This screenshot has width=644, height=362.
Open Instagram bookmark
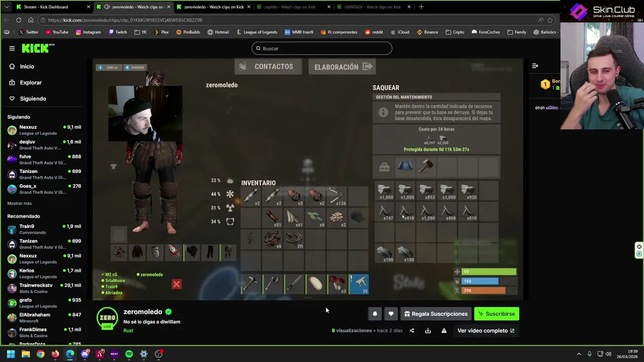tap(88, 32)
